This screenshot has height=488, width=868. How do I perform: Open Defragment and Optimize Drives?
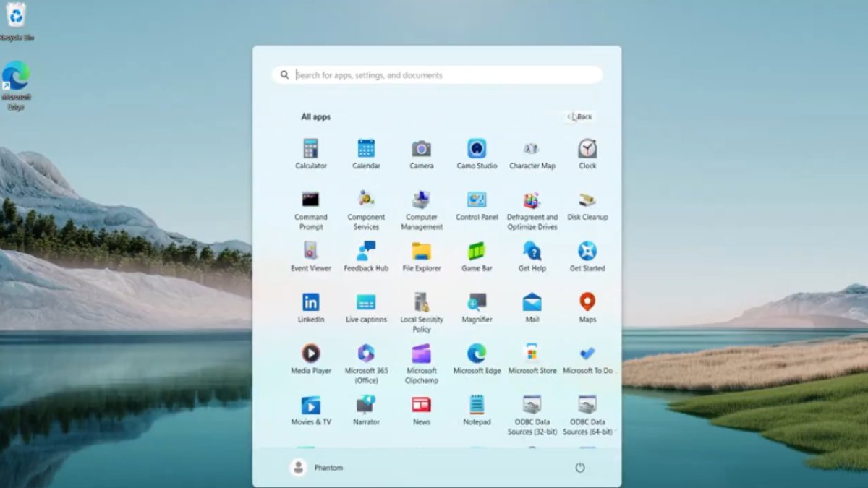tap(532, 210)
